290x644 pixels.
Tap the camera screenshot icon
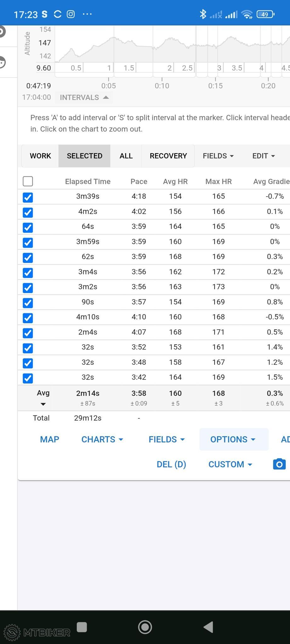click(x=279, y=464)
